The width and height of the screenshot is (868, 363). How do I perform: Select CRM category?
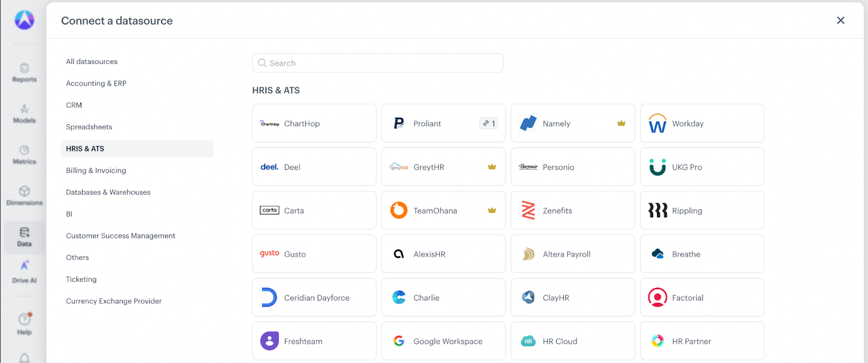[137, 105]
